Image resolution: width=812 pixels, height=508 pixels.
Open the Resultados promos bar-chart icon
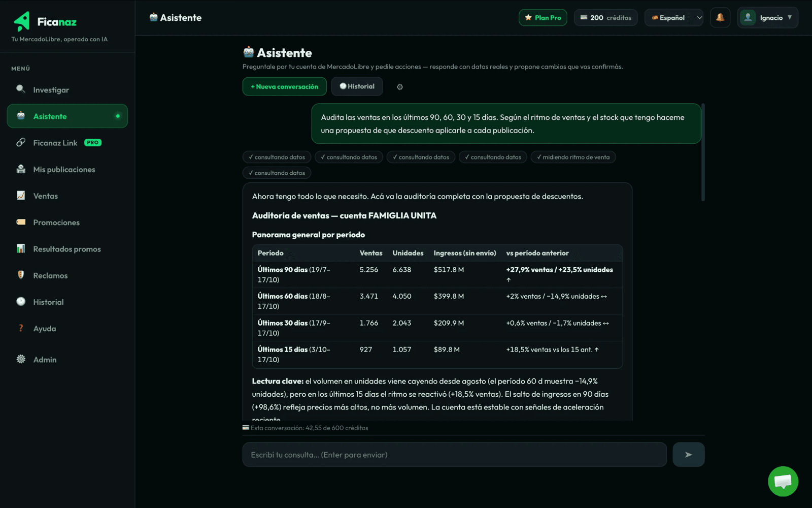[x=21, y=248]
